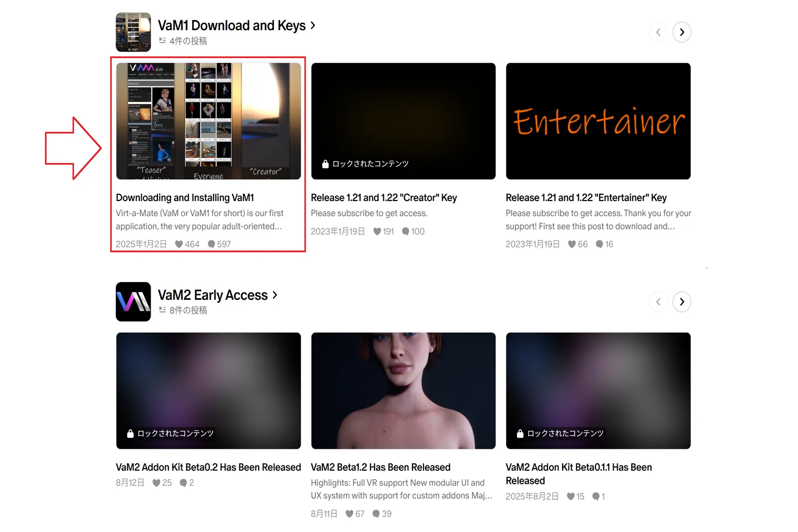Click the Downloading and Installing VaM1 thumbnail image
The width and height of the screenshot is (798, 532).
click(x=208, y=121)
